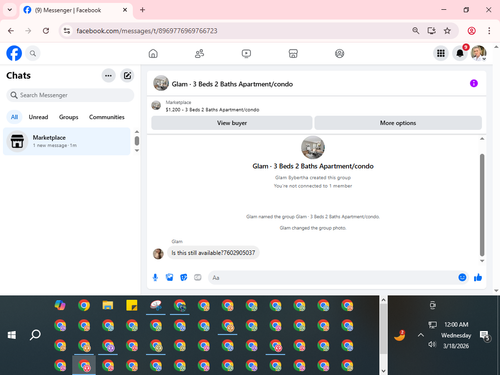Click the chat list scrollbar thumb
Viewport: 500px width, 375px height.
pyautogui.click(x=137, y=141)
